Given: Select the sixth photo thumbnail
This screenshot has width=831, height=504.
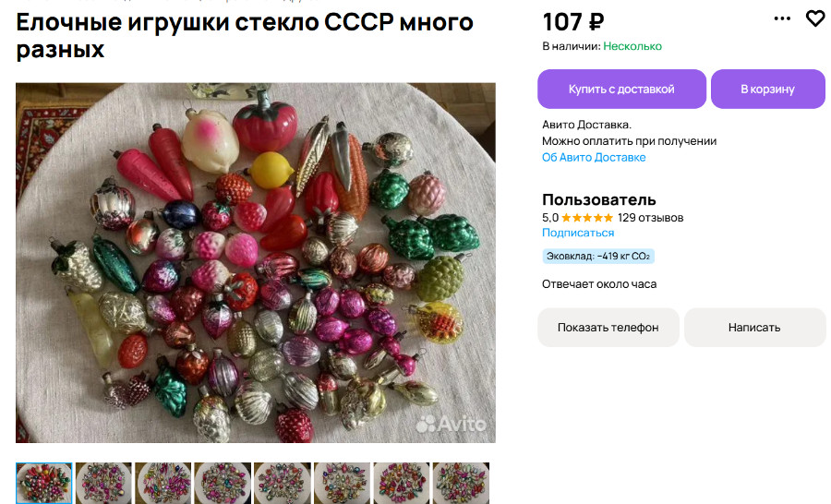Looking at the screenshot, I should pos(342,483).
